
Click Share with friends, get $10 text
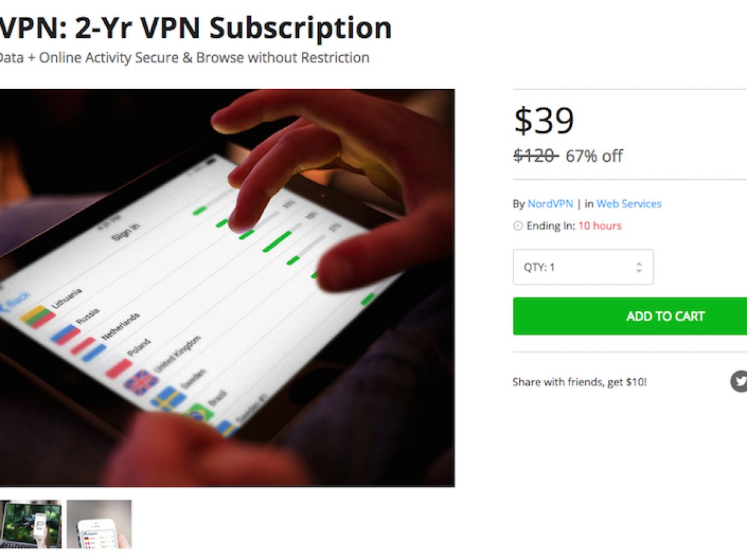580,382
